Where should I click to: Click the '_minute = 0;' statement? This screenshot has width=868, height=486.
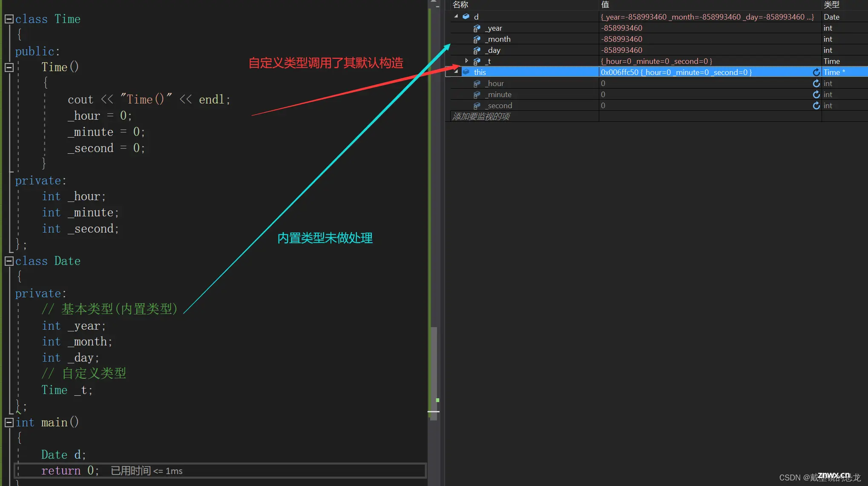pos(106,132)
